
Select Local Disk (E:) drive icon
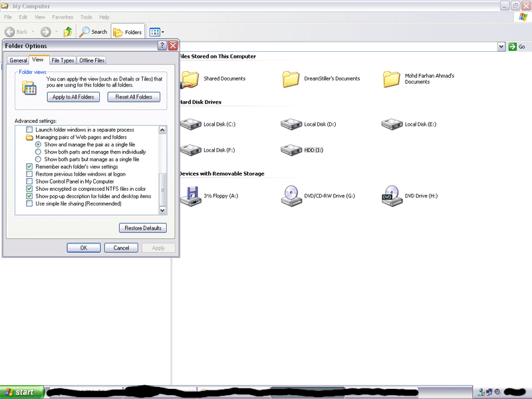click(392, 124)
